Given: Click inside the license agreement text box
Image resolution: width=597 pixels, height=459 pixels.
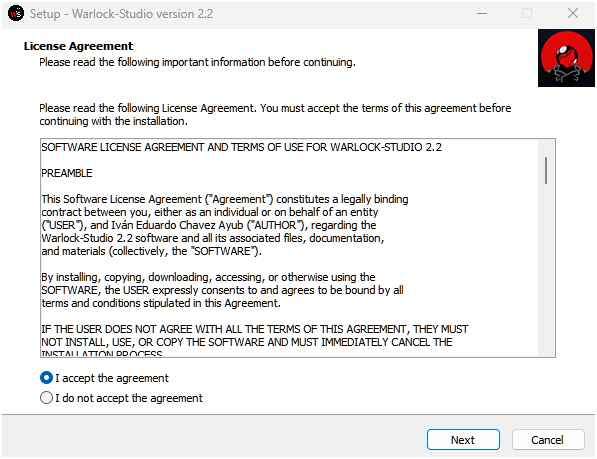Looking at the screenshot, I should [289, 248].
